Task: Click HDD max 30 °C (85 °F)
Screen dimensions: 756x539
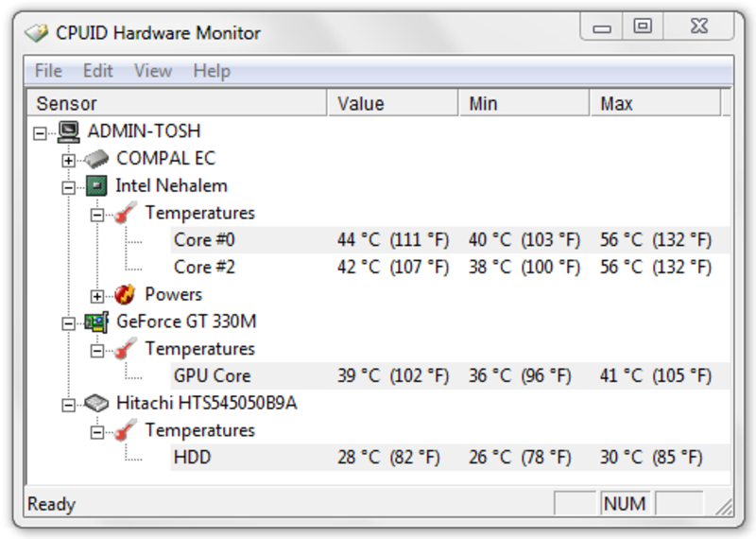Action: (651, 458)
